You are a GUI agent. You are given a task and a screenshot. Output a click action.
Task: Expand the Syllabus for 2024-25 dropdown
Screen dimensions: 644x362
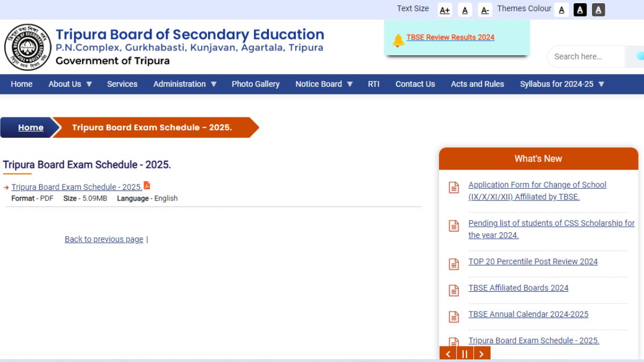(x=561, y=84)
